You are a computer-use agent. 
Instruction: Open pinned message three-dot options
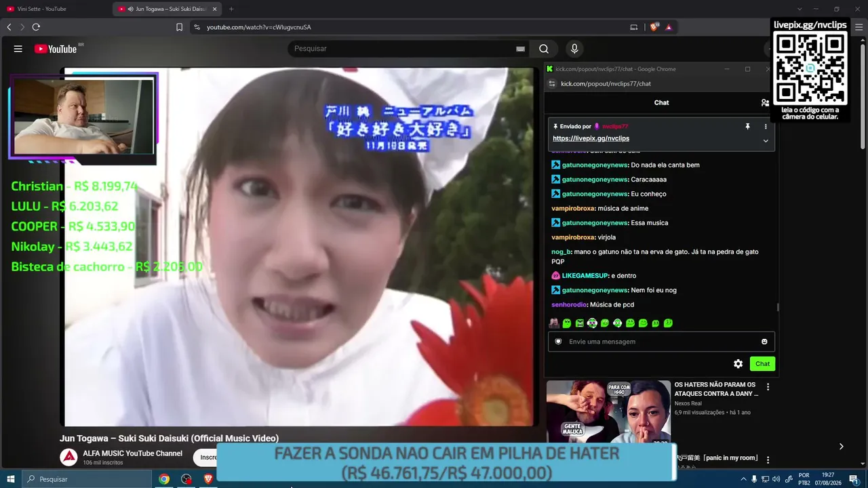[x=766, y=127]
